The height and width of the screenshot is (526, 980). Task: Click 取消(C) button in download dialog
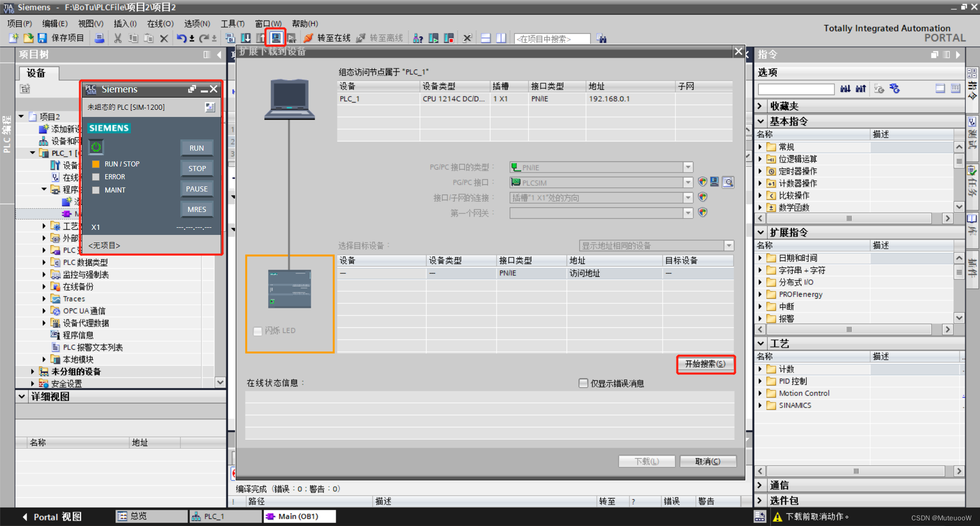[708, 461]
